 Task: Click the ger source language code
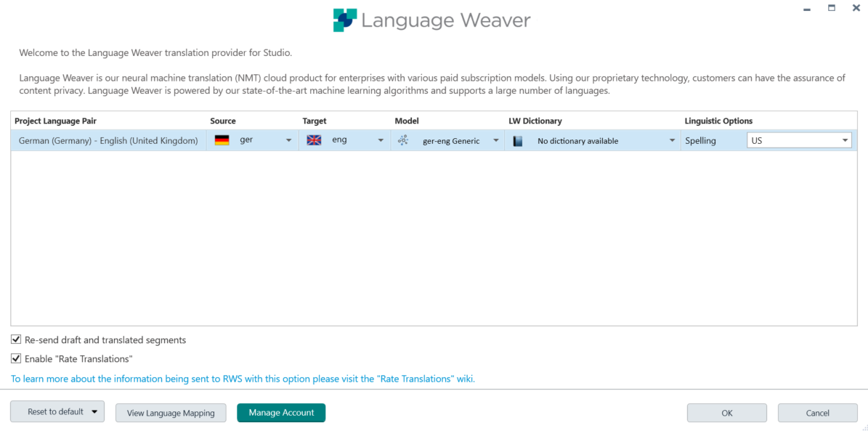pyautogui.click(x=246, y=140)
